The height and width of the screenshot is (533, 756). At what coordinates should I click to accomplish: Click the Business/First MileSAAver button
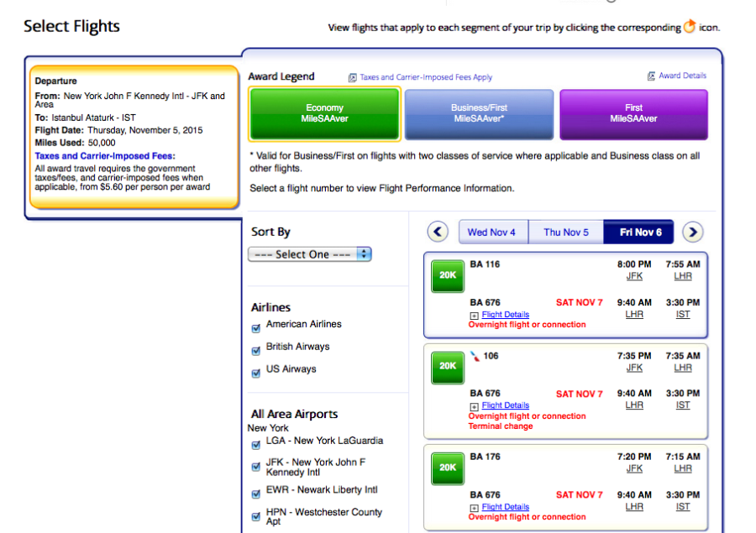[479, 113]
